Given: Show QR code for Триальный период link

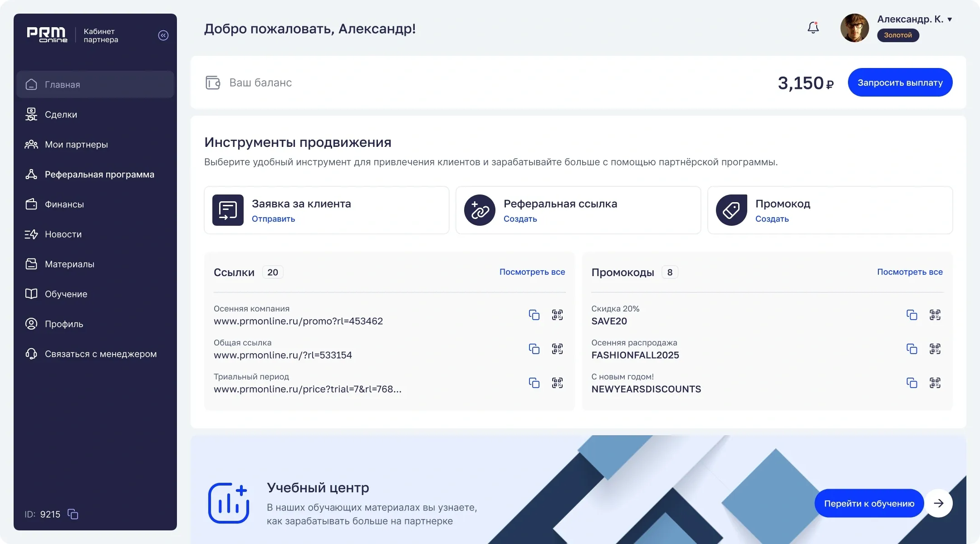Looking at the screenshot, I should pos(557,383).
